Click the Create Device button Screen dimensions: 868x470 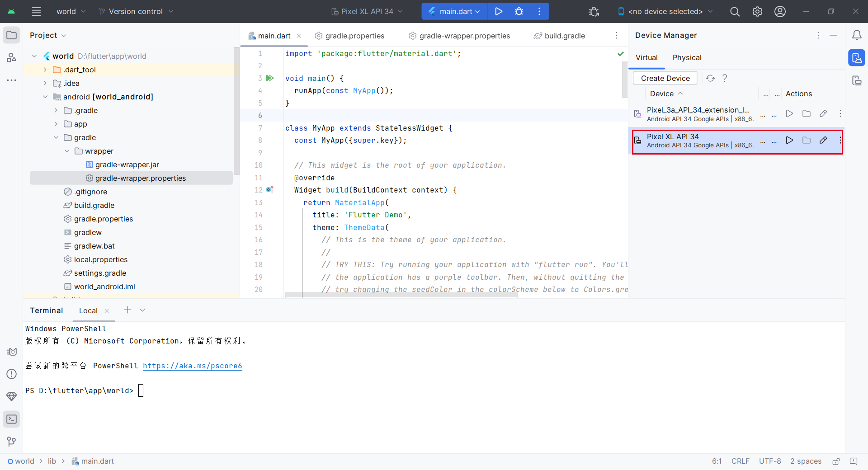point(665,78)
